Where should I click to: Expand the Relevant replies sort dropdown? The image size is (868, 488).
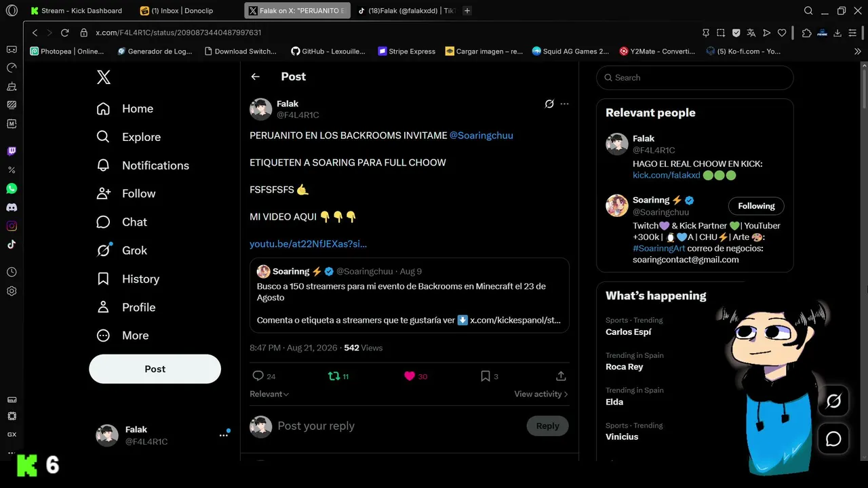[x=269, y=394]
